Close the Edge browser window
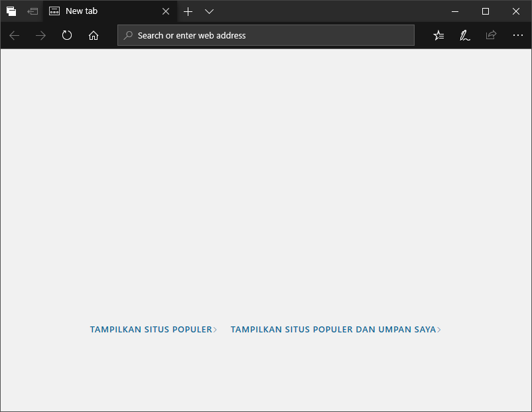 [x=515, y=11]
